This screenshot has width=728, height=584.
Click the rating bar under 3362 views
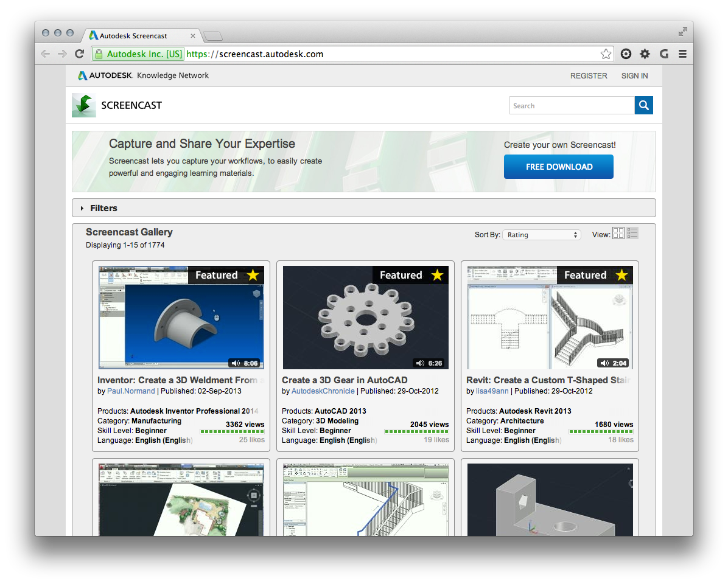click(232, 432)
